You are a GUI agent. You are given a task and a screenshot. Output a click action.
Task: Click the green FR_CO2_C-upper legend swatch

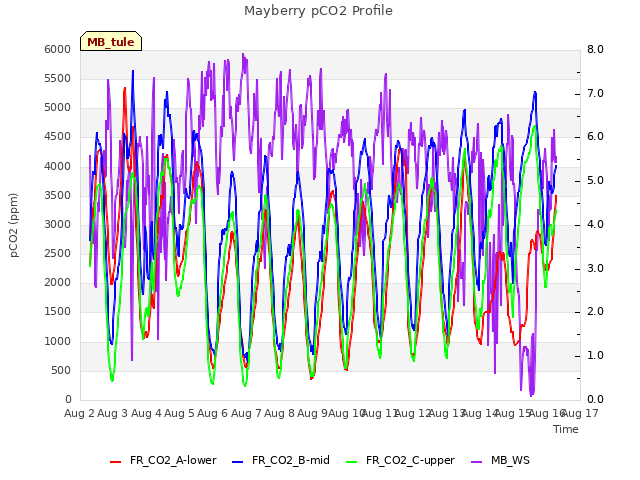(351, 462)
